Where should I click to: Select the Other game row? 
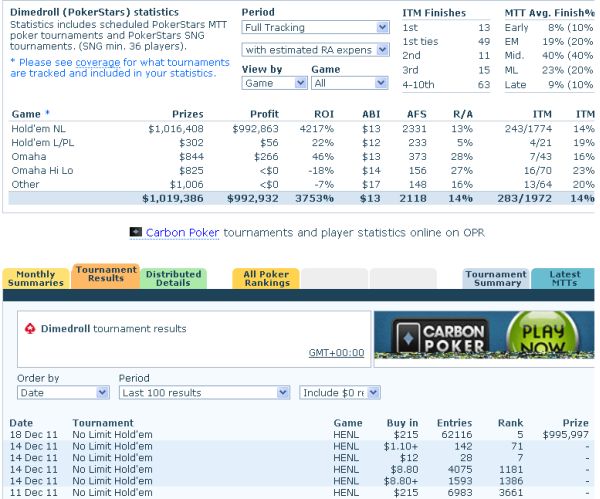click(302, 184)
